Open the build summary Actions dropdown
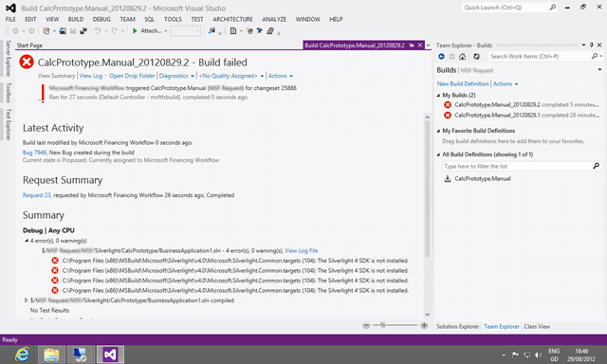Viewport: 607px width, 364px height. point(281,76)
